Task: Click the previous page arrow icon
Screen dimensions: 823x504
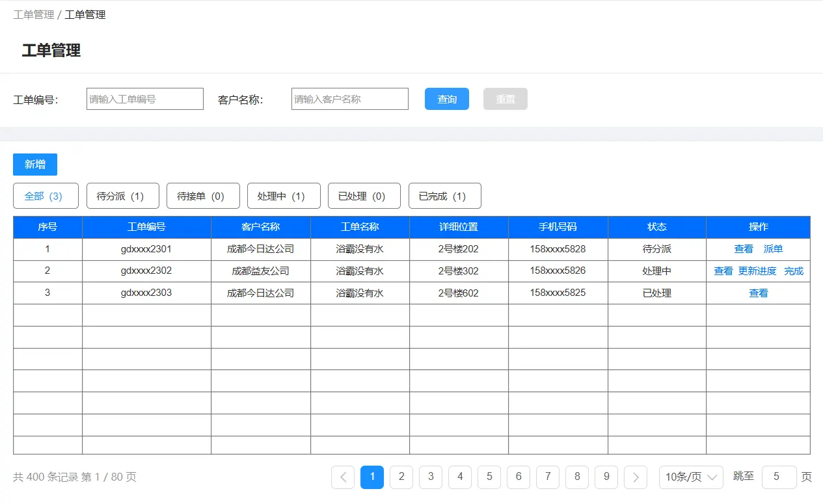Action: coord(343,477)
